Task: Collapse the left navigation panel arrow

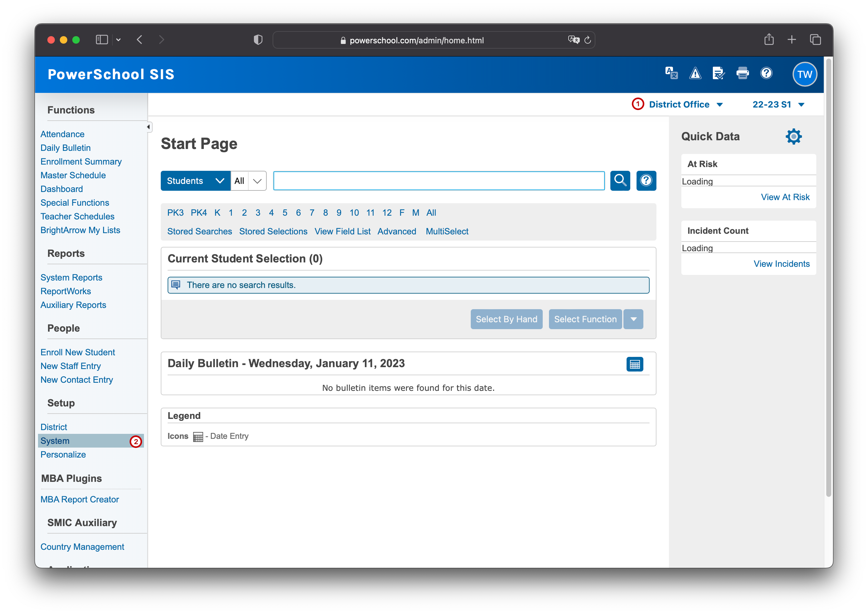Action: tap(149, 127)
